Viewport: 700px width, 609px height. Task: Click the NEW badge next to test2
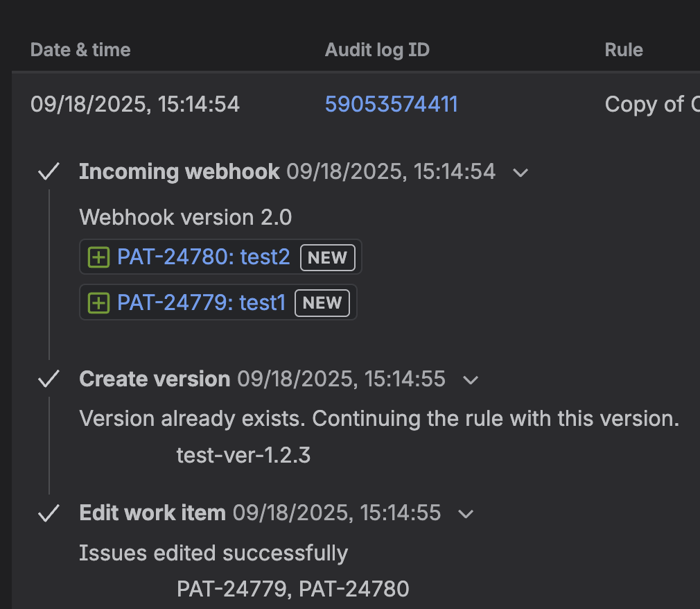click(x=328, y=257)
